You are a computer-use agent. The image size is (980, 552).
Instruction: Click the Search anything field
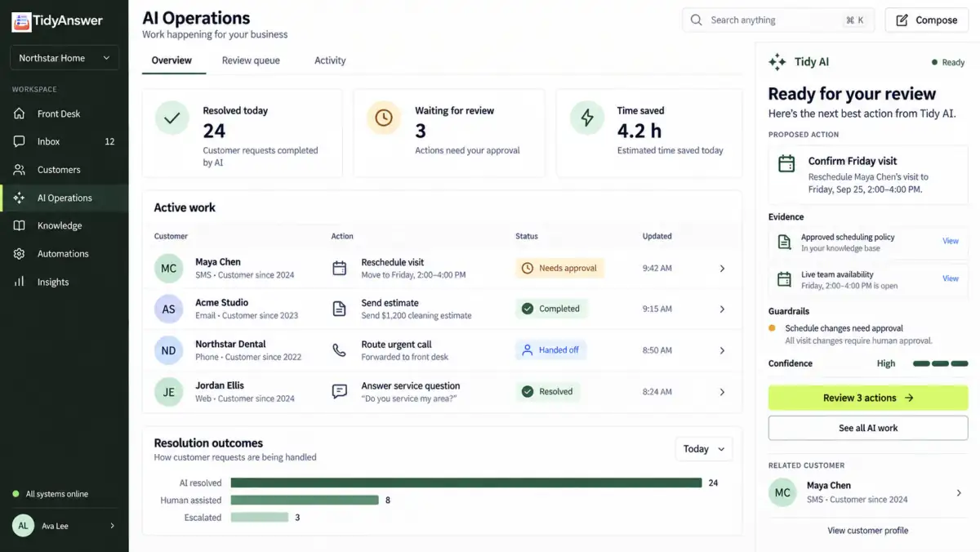coord(778,20)
